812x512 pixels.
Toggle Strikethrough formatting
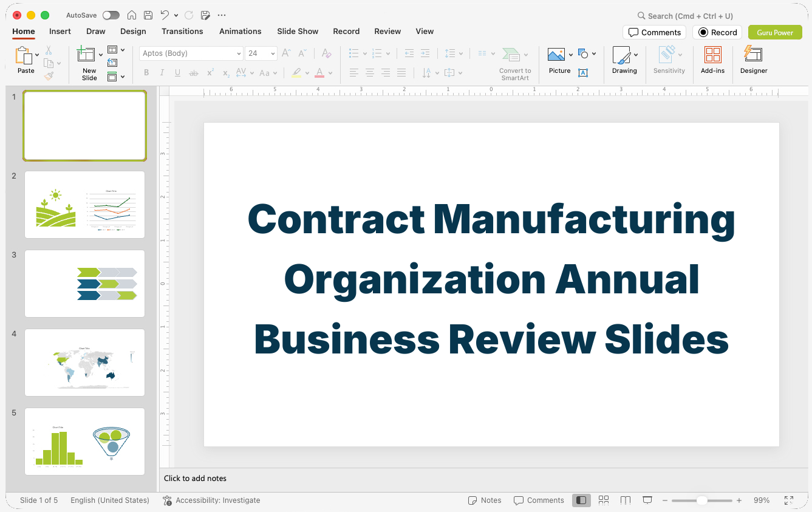click(x=194, y=73)
